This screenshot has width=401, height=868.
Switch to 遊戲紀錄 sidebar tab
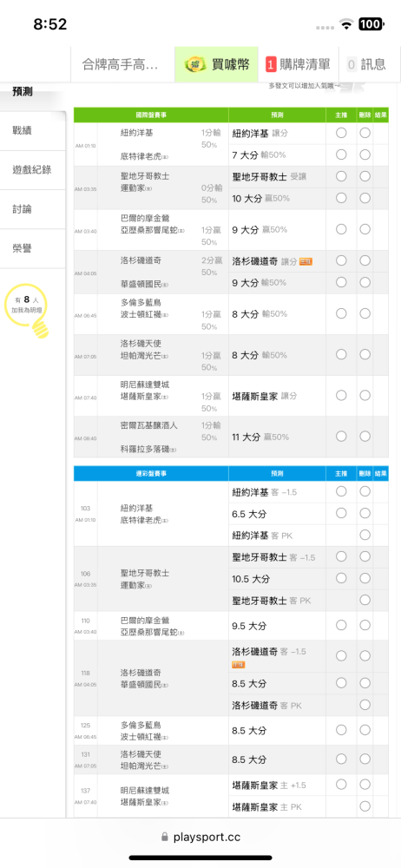point(33,170)
